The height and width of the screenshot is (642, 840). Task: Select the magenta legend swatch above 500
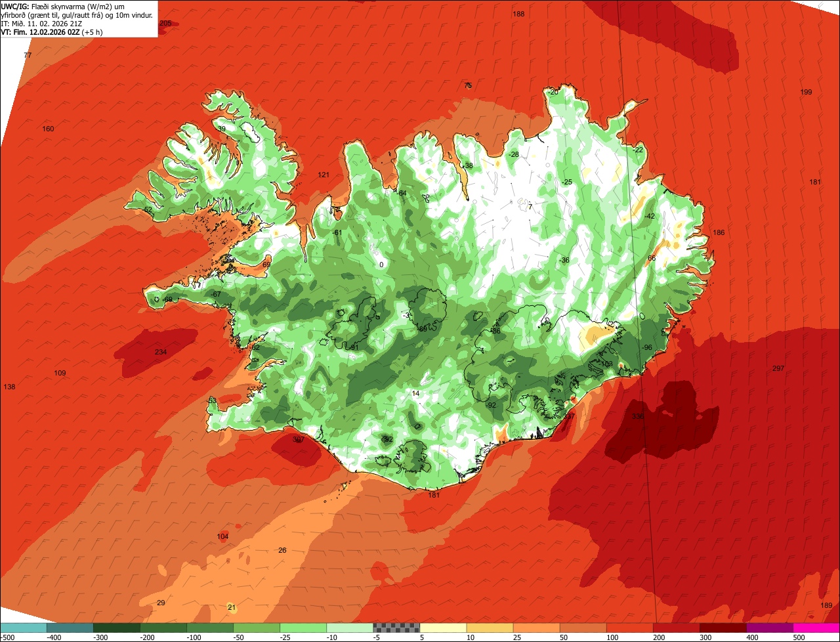click(x=816, y=627)
